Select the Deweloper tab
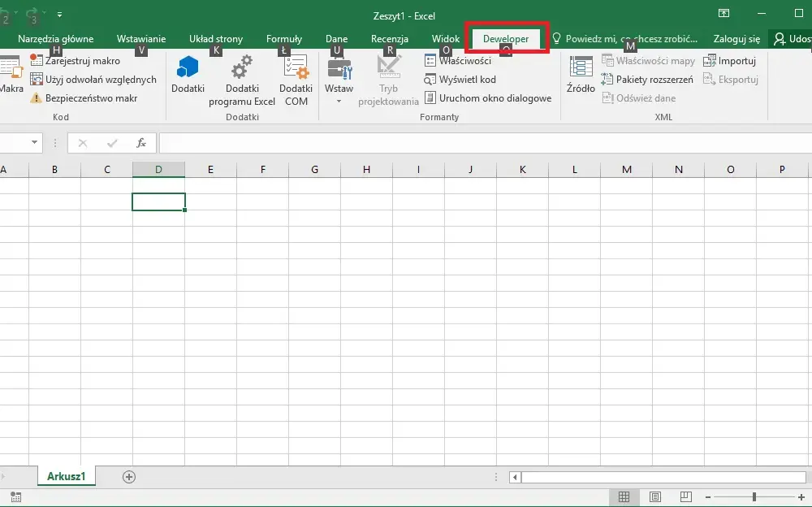812x507 pixels. tap(506, 39)
